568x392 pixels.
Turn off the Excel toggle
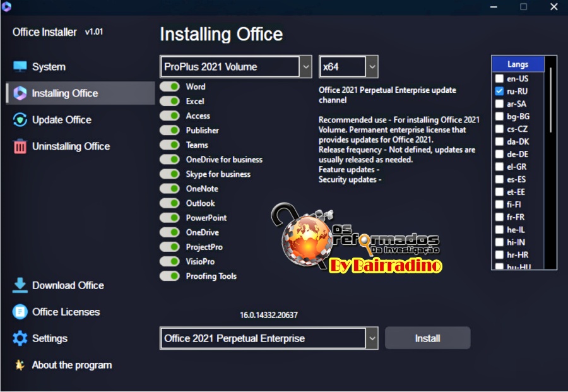coord(170,101)
